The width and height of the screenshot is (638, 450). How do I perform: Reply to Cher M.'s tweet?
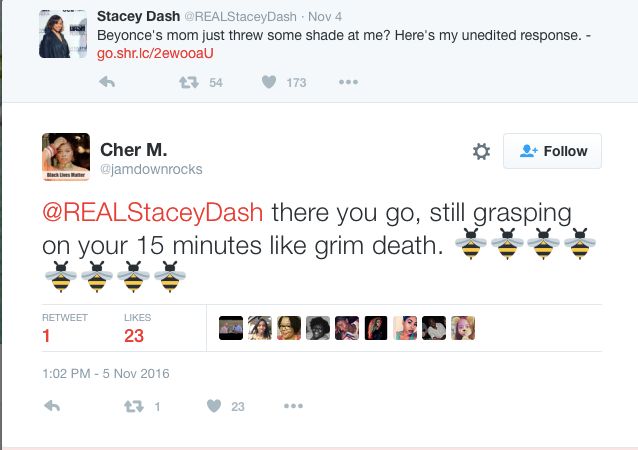pos(53,406)
